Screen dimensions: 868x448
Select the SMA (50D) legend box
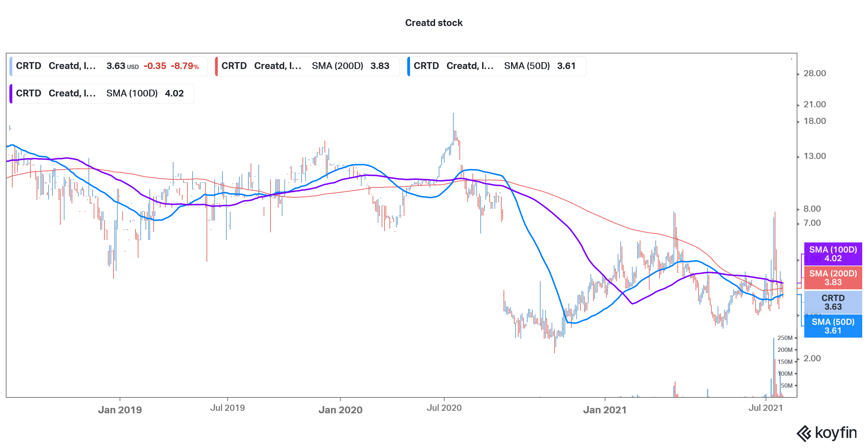[497, 66]
